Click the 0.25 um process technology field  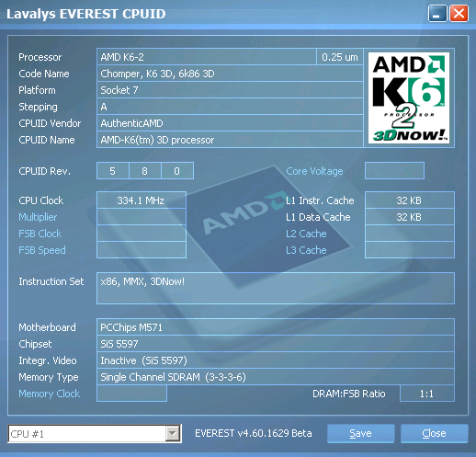(x=340, y=57)
